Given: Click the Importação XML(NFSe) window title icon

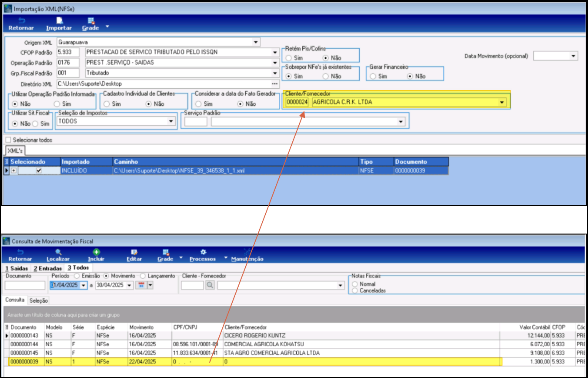Looking at the screenshot, I should coord(7,8).
